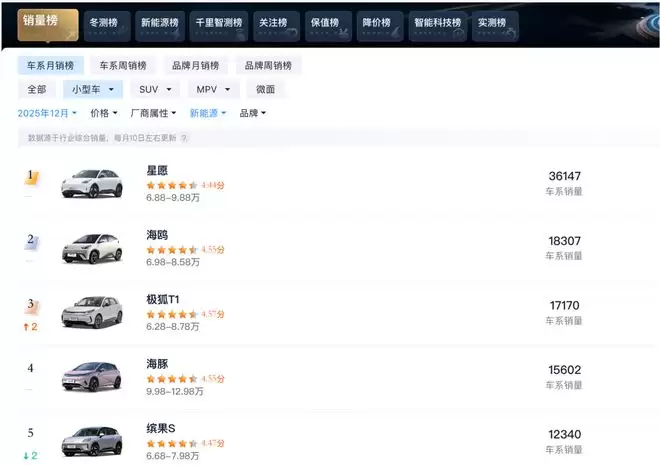Expand the 厂商属性 filter dropdown
The height and width of the screenshot is (465, 660).
click(153, 114)
